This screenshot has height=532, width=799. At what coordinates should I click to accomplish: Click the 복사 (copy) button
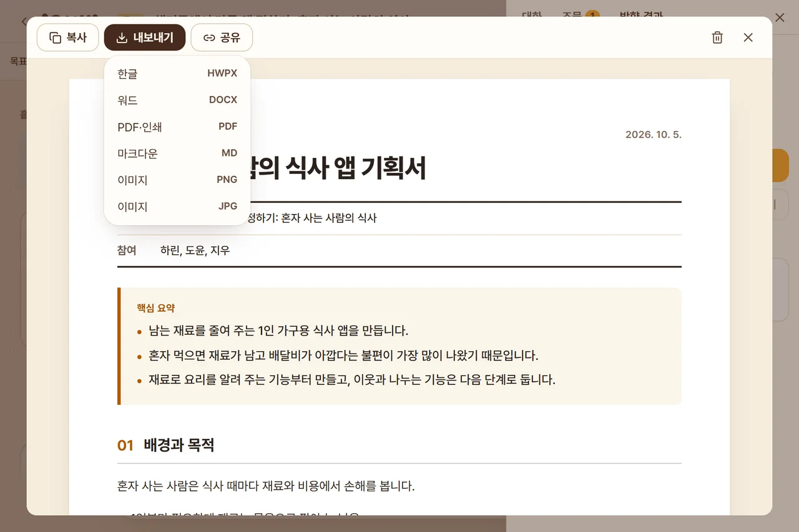pos(68,37)
